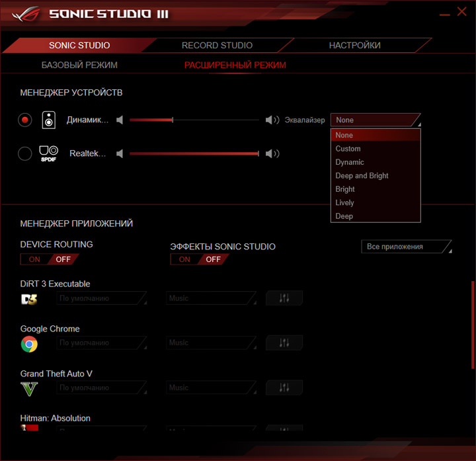476x461 pixels.
Task: Set Device Routing to OFF
Action: coord(63,259)
